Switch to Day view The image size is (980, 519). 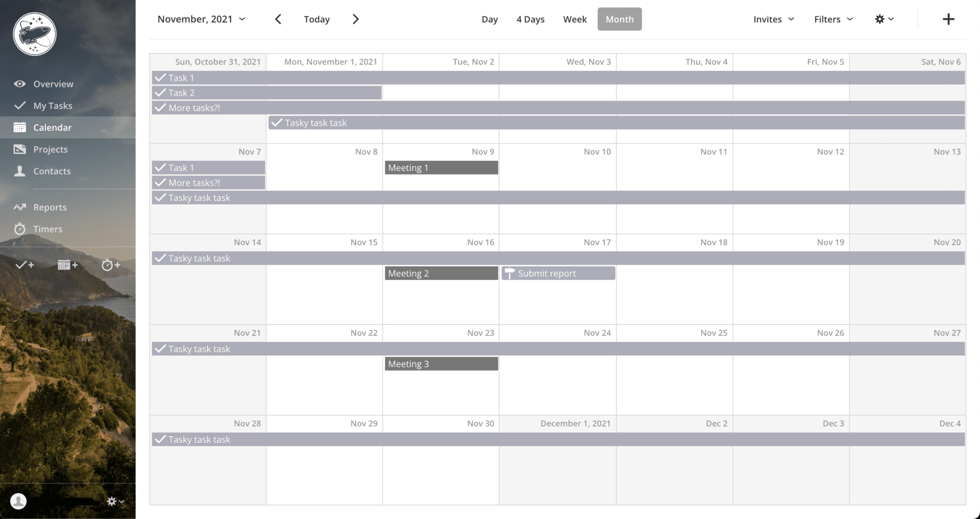click(490, 19)
